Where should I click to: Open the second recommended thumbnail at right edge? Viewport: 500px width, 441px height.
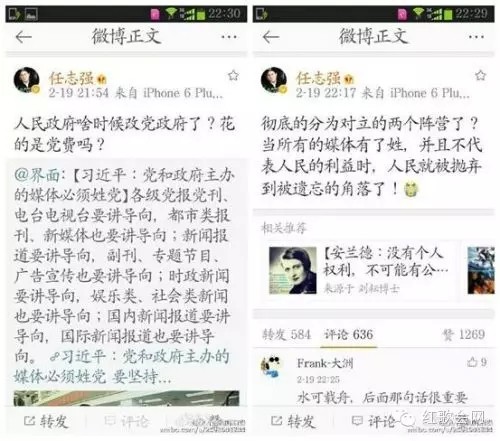(x=481, y=270)
